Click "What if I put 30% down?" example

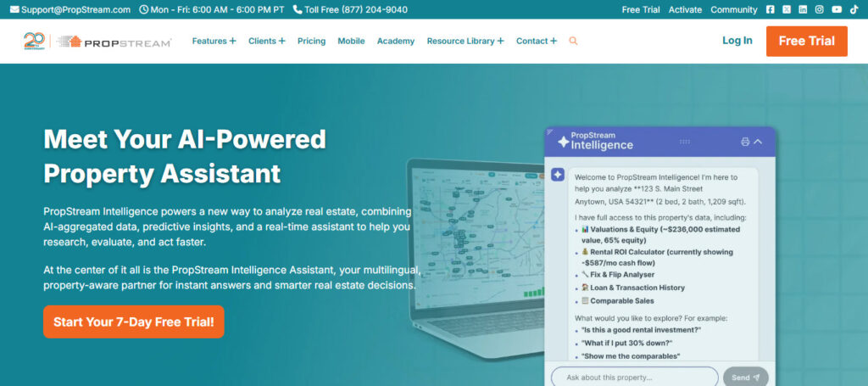pyautogui.click(x=626, y=343)
